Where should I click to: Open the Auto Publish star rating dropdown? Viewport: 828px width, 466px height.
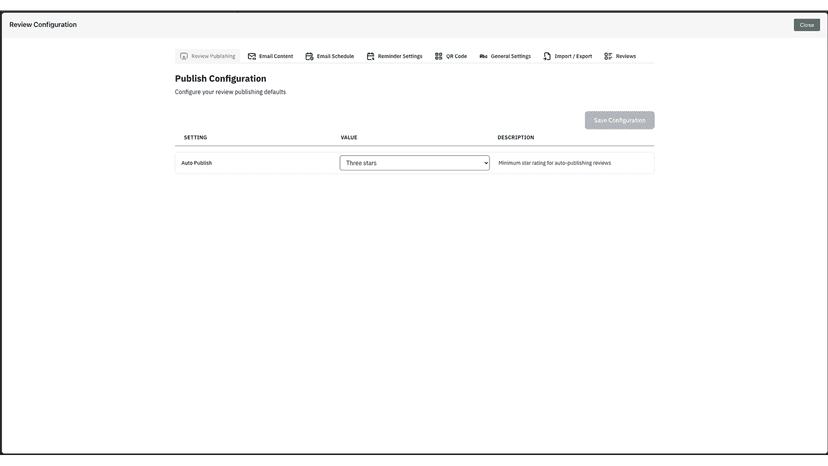point(415,163)
